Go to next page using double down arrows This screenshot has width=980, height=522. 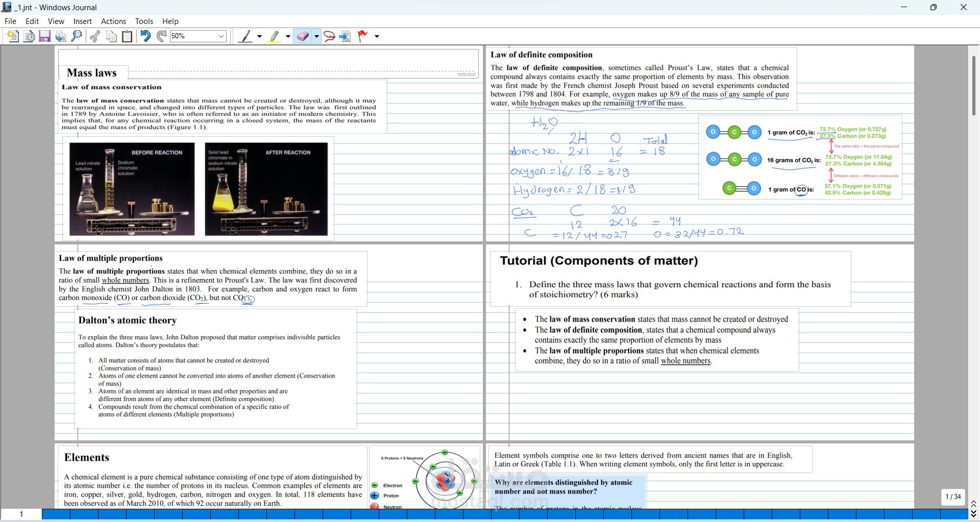tap(973, 514)
